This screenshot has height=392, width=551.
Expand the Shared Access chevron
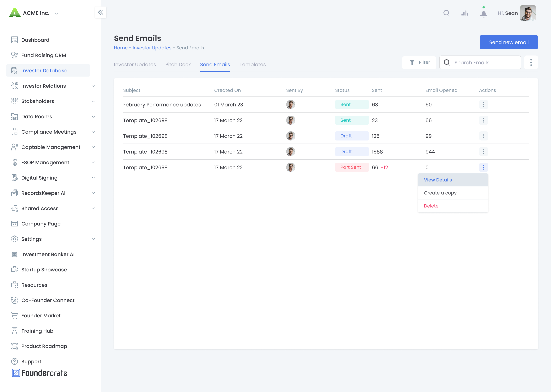click(x=93, y=208)
